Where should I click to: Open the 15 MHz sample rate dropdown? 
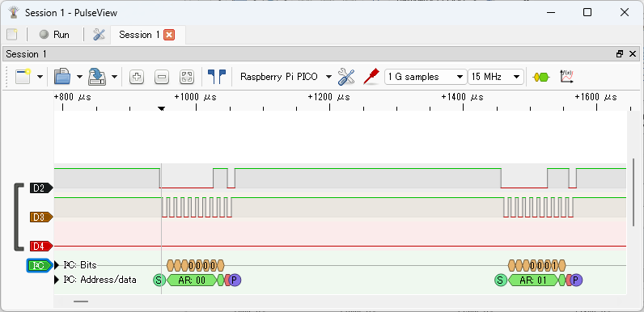496,77
